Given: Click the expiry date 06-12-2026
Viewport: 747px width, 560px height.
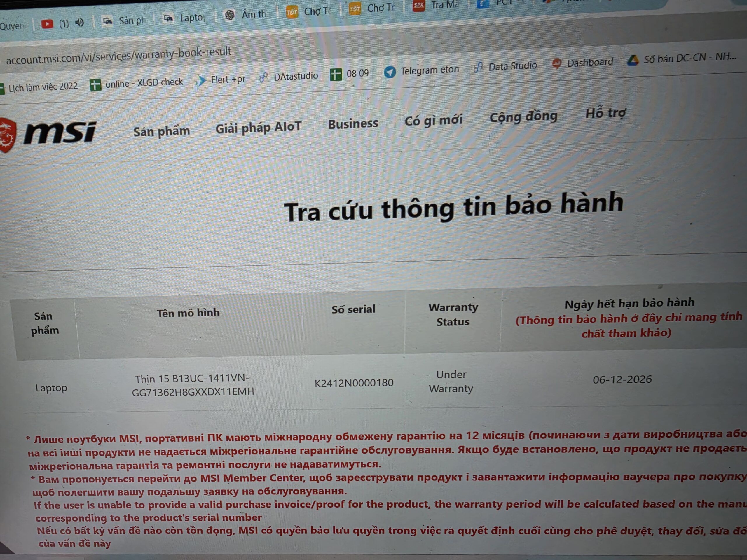Looking at the screenshot, I should click(x=622, y=379).
